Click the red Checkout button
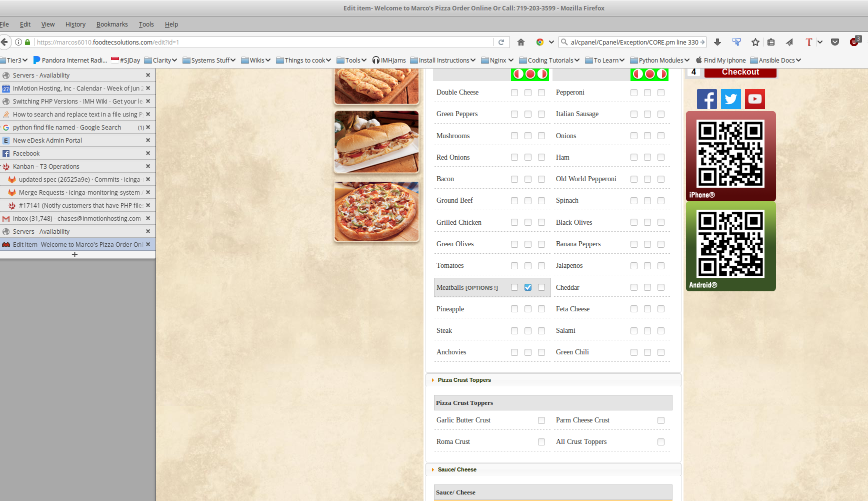The image size is (868, 501). coord(740,72)
